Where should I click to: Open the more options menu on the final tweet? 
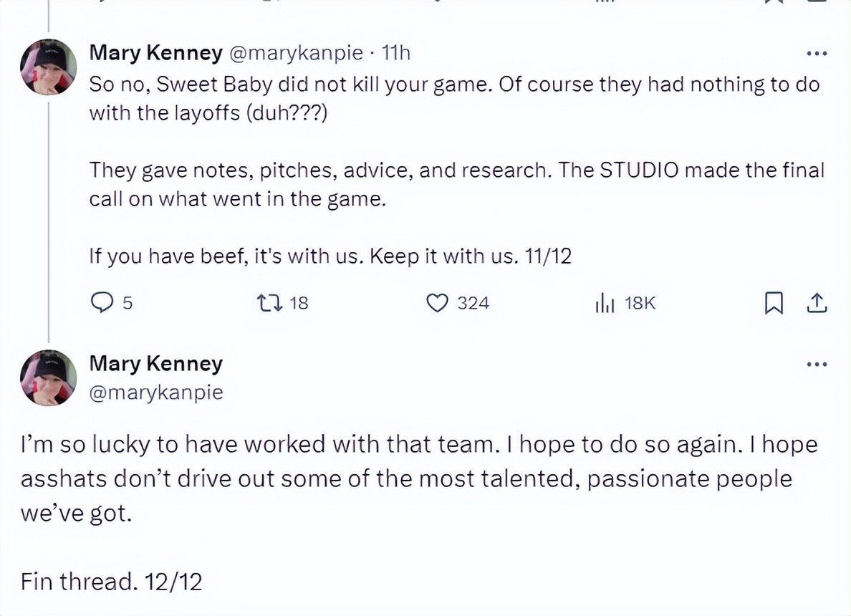point(816,365)
